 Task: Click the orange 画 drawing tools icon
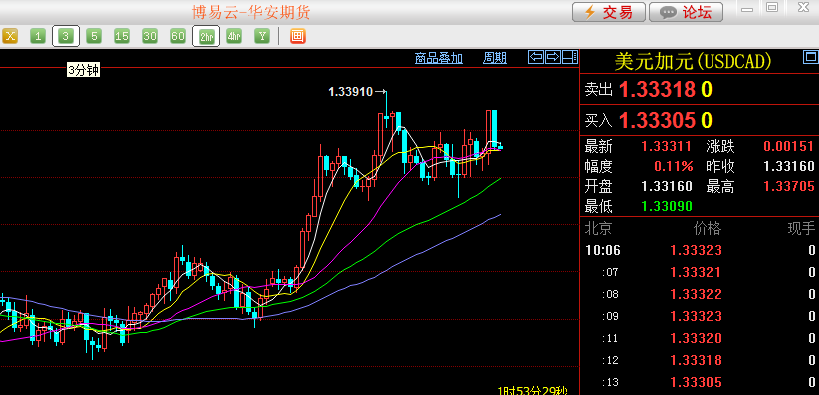[x=298, y=36]
